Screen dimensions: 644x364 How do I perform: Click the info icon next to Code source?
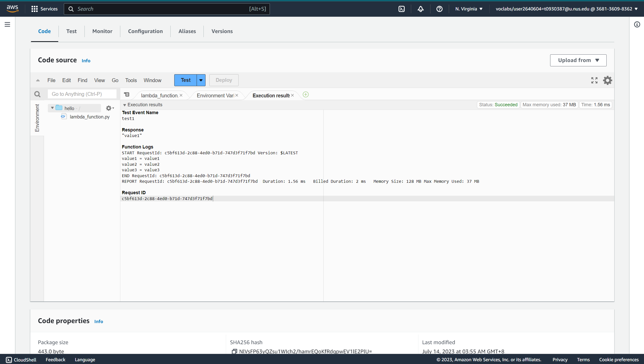pyautogui.click(x=86, y=60)
